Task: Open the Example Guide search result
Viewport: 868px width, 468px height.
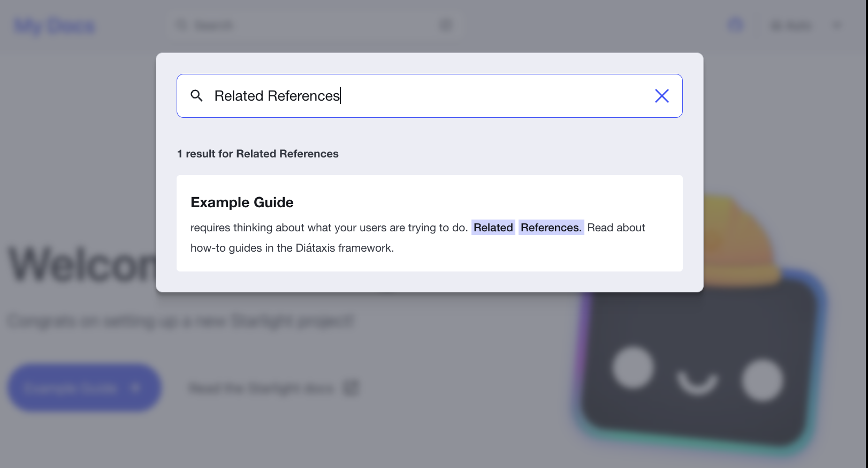Action: [x=430, y=223]
